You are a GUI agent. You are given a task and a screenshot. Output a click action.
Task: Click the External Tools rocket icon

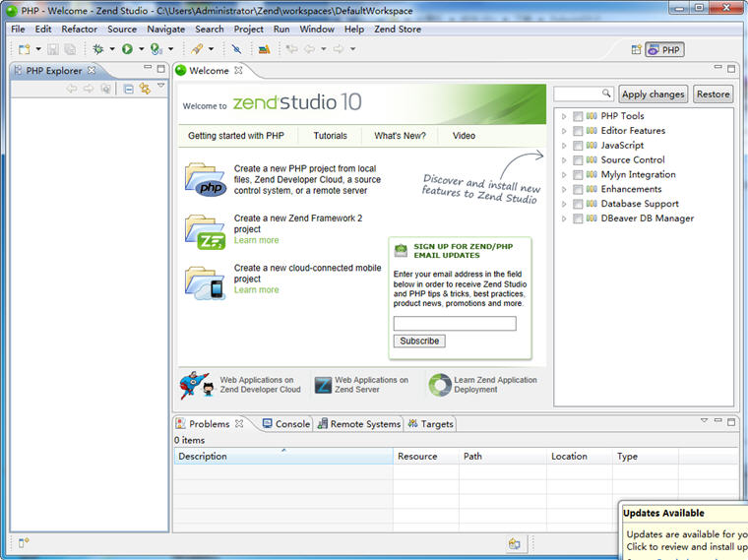197,49
